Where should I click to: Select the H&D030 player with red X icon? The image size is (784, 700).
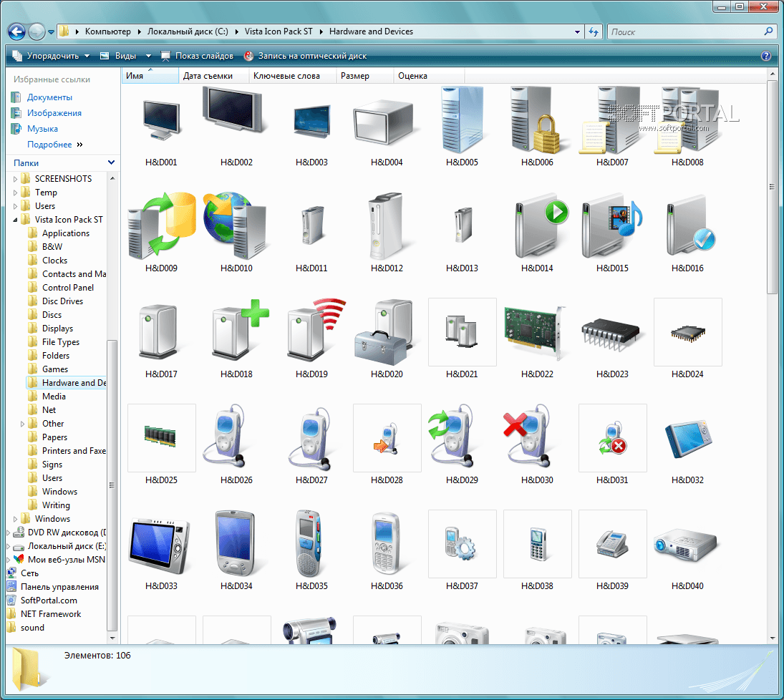(527, 436)
